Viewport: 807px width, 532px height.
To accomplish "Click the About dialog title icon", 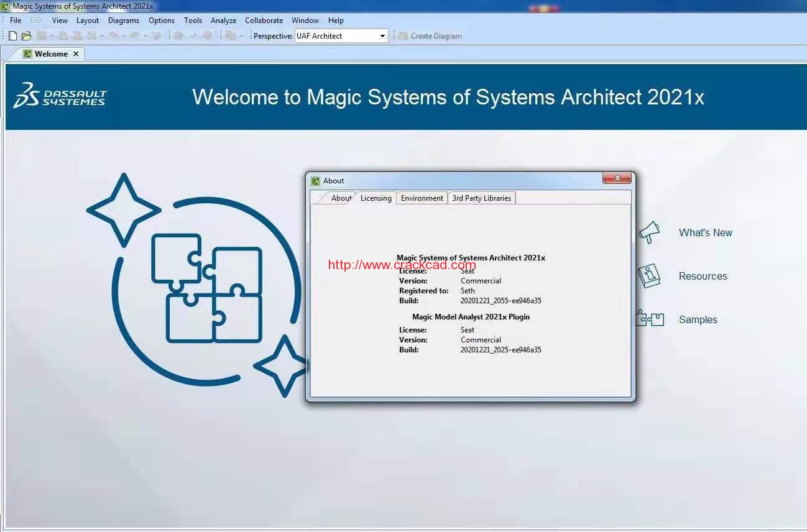I will [x=315, y=181].
